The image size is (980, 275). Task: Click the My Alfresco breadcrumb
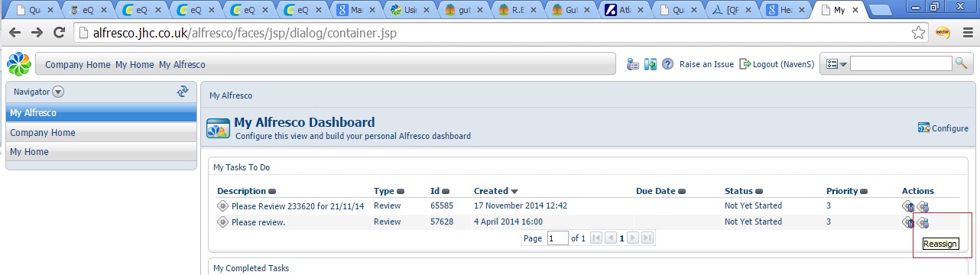pos(231,95)
